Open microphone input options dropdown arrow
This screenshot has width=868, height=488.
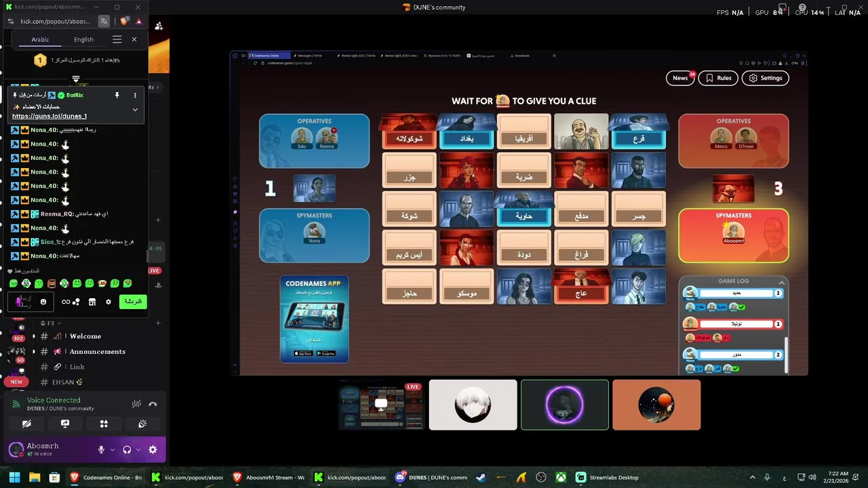coord(112,449)
